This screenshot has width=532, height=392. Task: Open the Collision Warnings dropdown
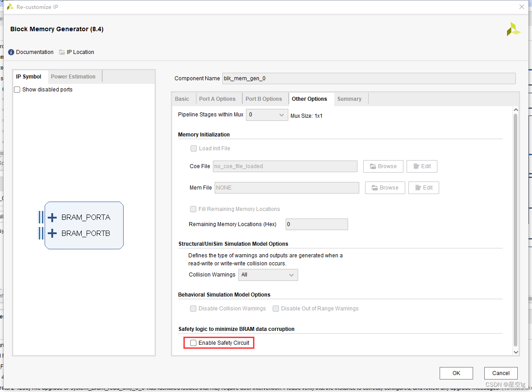tap(268, 275)
